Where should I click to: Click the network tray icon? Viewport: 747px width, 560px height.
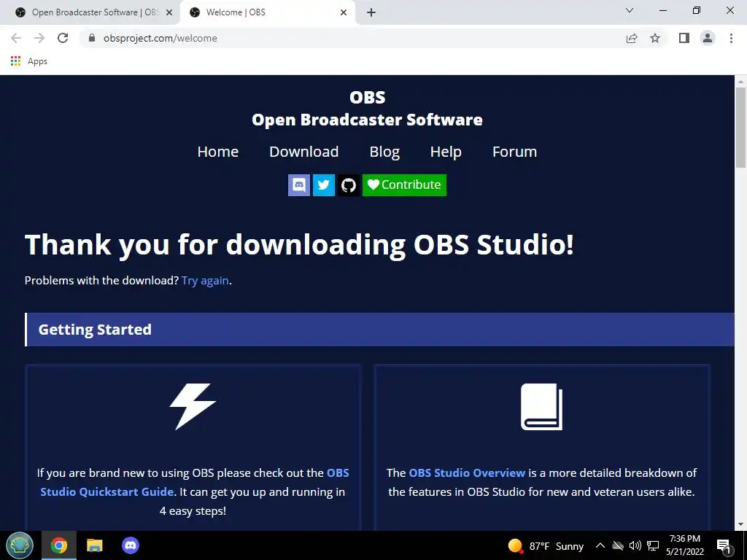pos(653,545)
